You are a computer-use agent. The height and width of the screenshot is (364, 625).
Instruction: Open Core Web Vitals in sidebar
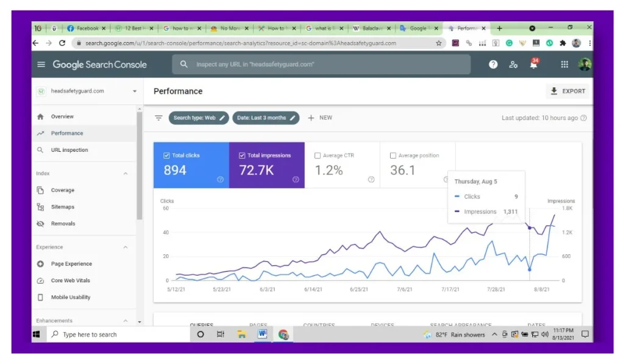tap(70, 280)
